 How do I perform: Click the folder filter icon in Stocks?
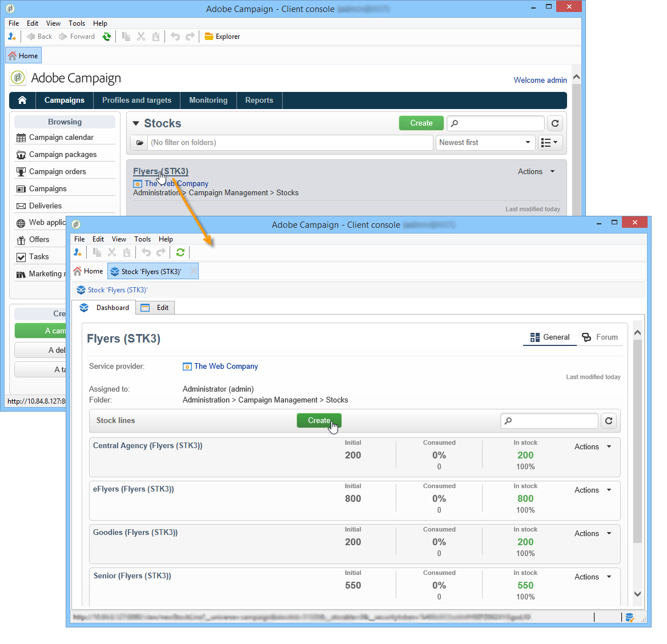[x=139, y=143]
